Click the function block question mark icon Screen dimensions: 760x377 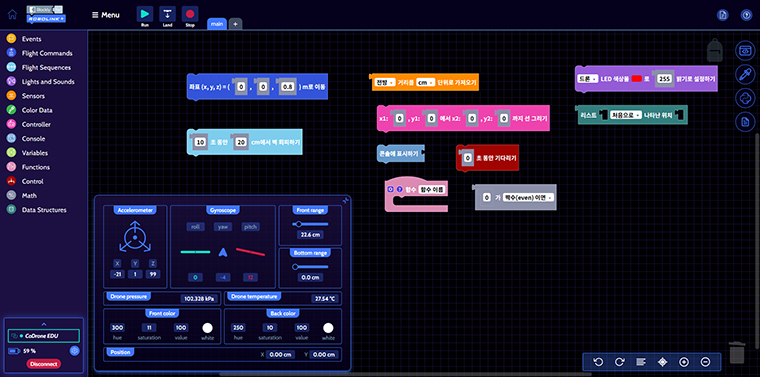point(399,189)
